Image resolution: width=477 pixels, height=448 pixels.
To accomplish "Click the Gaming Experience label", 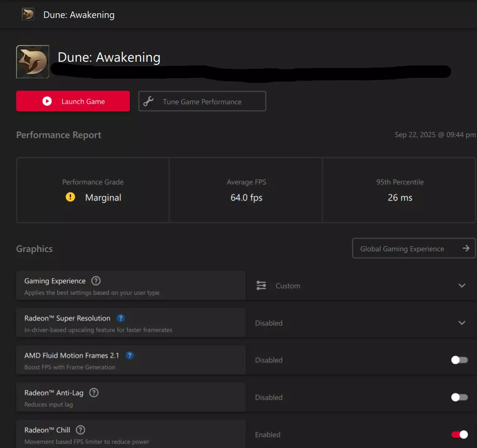I will [55, 281].
